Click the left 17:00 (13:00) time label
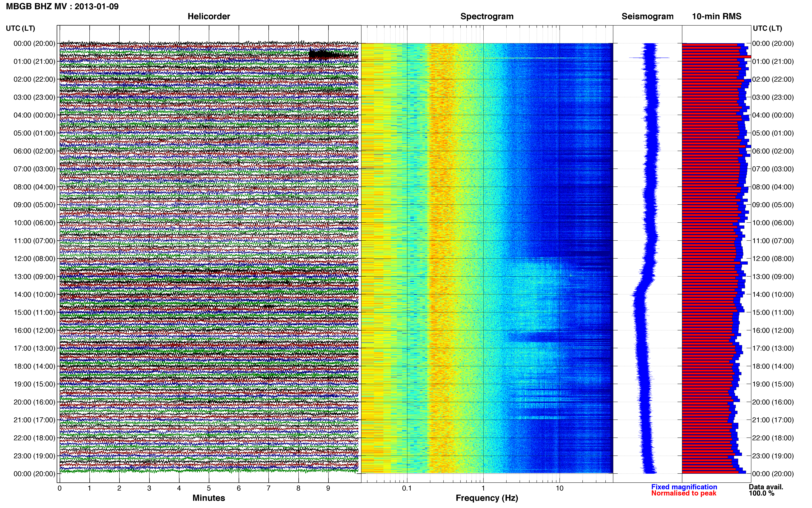This screenshot has width=812, height=508. 34,348
